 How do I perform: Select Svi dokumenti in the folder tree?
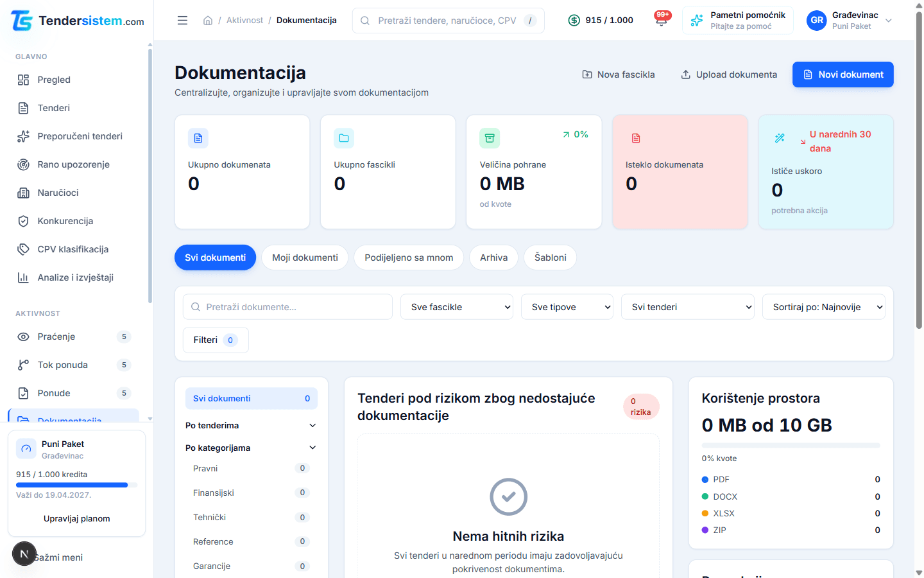click(252, 398)
